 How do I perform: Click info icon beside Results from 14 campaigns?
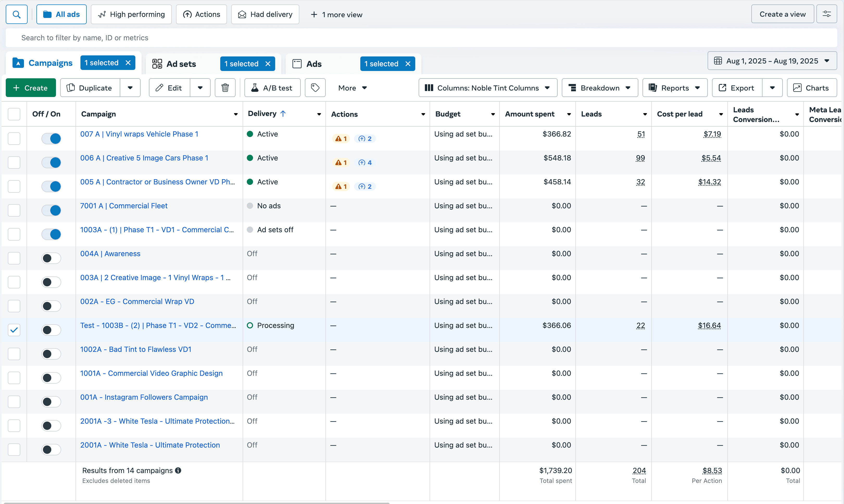(x=178, y=471)
